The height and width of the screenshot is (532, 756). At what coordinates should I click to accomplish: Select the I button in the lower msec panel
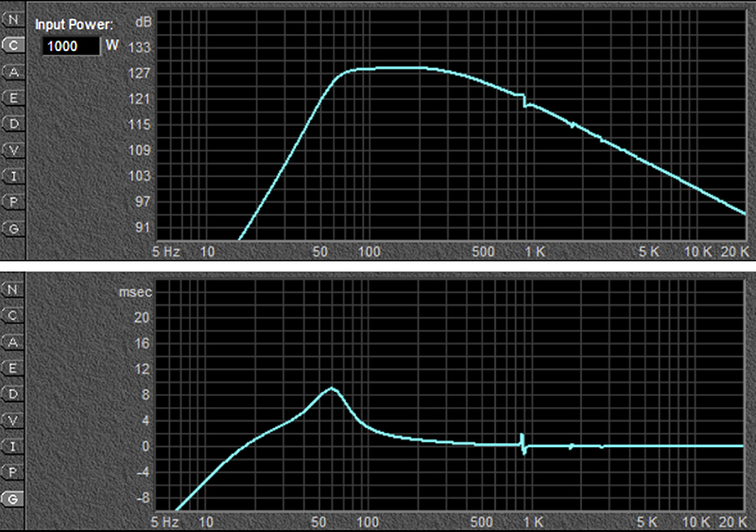(12, 447)
